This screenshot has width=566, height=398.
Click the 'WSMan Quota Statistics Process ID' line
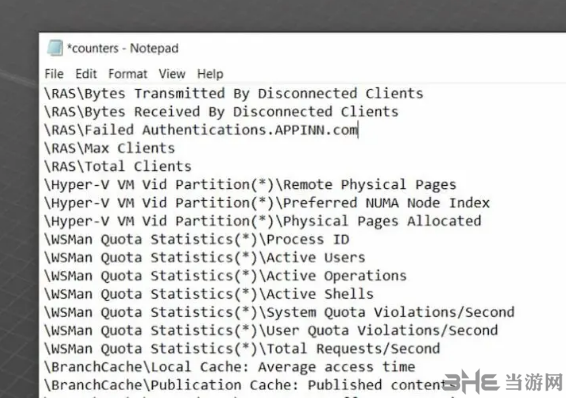click(x=197, y=240)
